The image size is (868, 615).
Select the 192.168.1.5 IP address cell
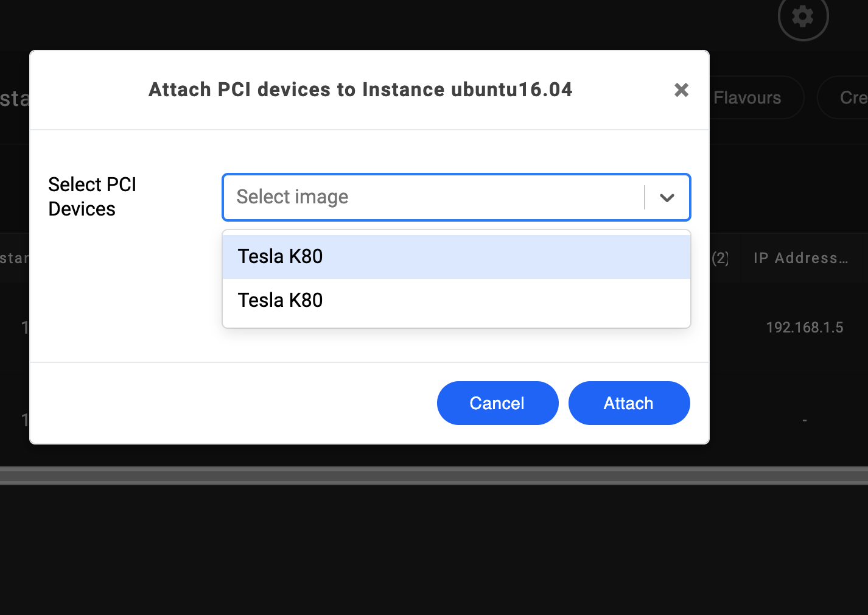[805, 328]
